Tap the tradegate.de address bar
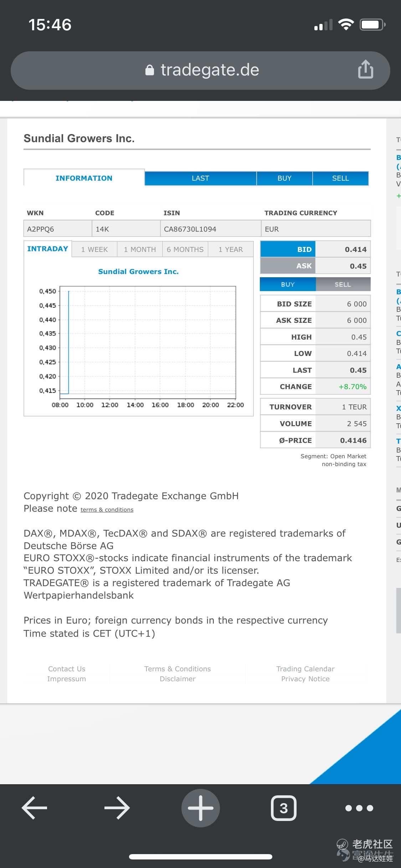The height and width of the screenshot is (868, 401). pos(200,70)
